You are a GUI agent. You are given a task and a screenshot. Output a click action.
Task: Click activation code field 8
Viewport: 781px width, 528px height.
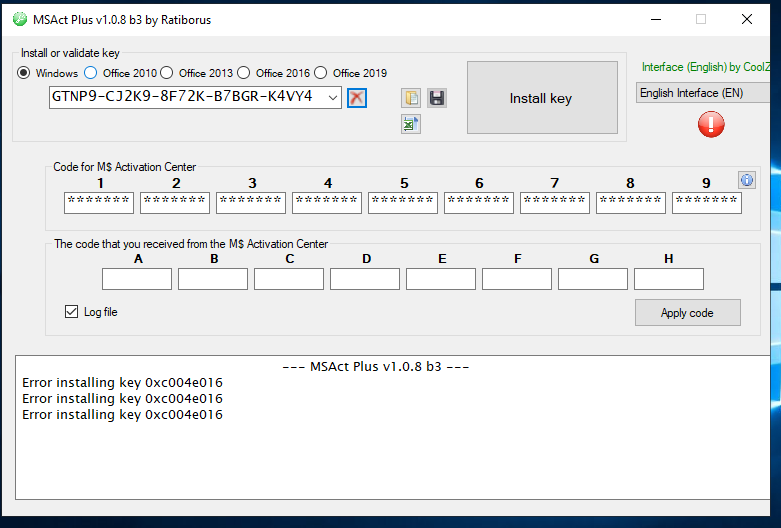631,203
